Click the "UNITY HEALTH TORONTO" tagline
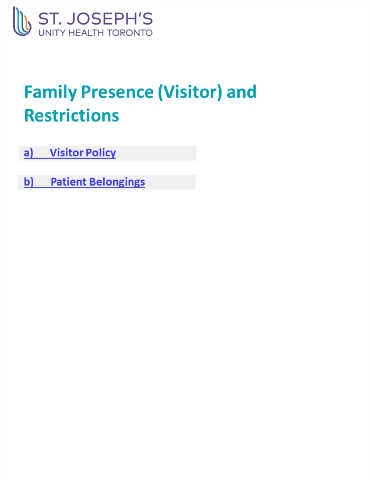This screenshot has width=370, height=480. pos(95,33)
